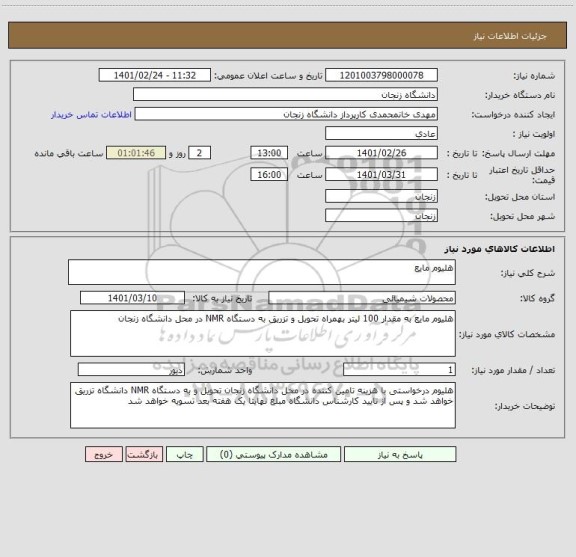Click the ایجاد کننده درخواست label
Screen dimensions: 576x557
click(514, 115)
